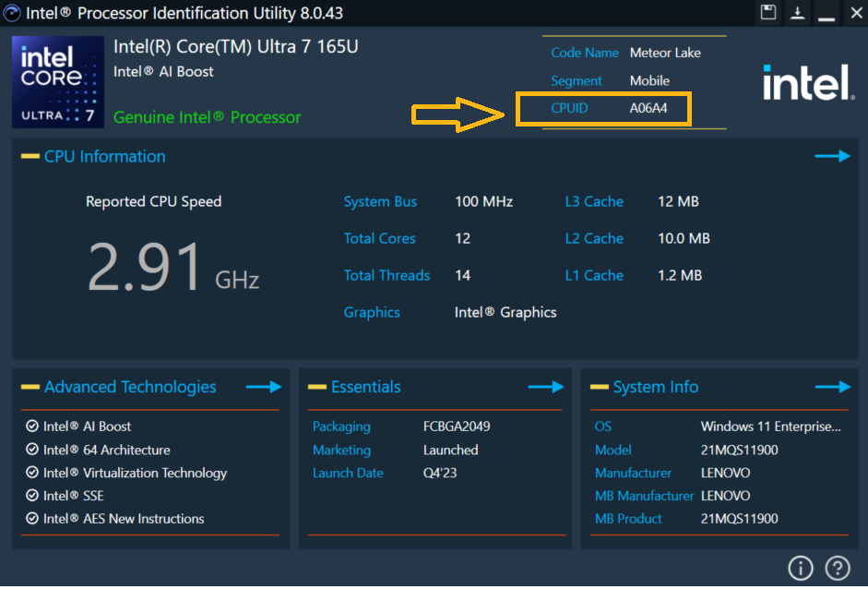Click the Graphics label
The width and height of the screenshot is (868, 589).
372,313
